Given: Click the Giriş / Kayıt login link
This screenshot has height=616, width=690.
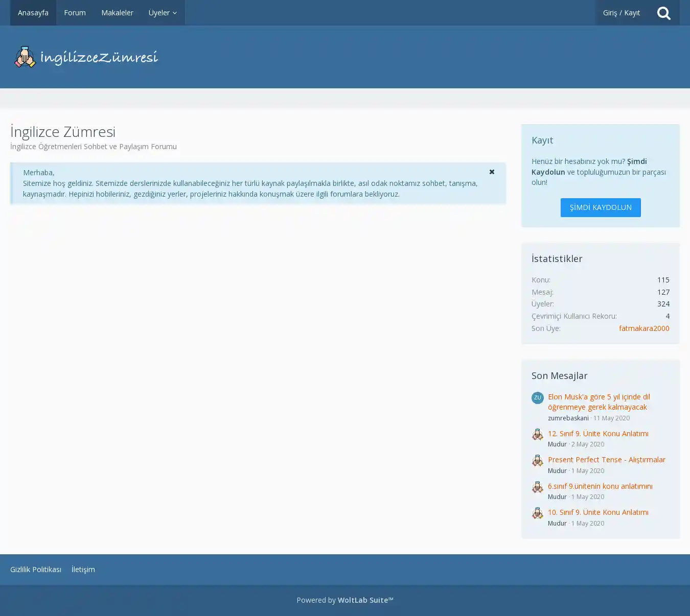Looking at the screenshot, I should pyautogui.click(x=621, y=13).
